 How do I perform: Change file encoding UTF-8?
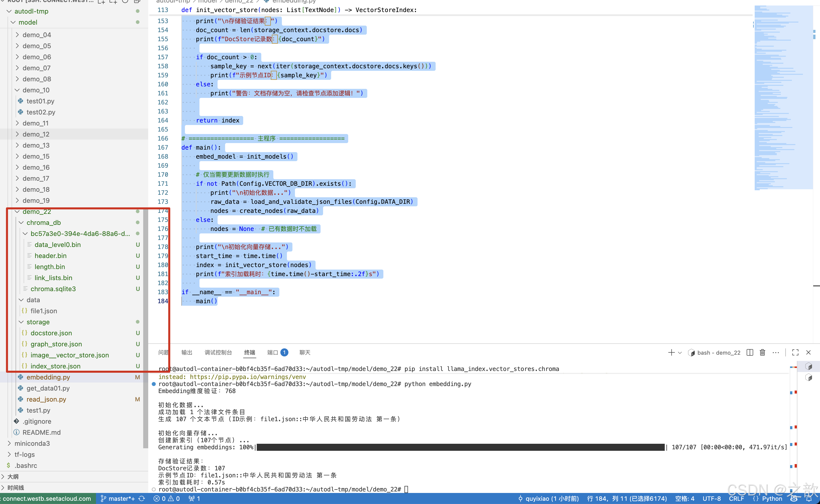[711, 499]
